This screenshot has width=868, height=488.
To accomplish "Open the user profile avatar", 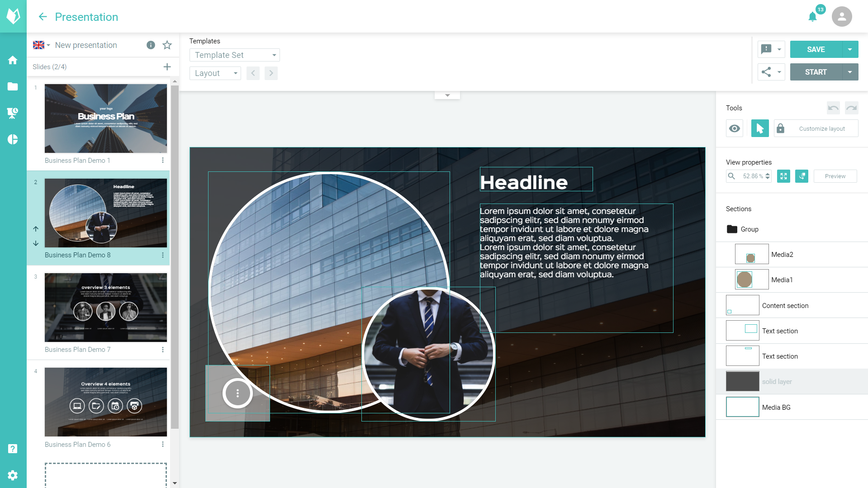I will click(x=842, y=17).
